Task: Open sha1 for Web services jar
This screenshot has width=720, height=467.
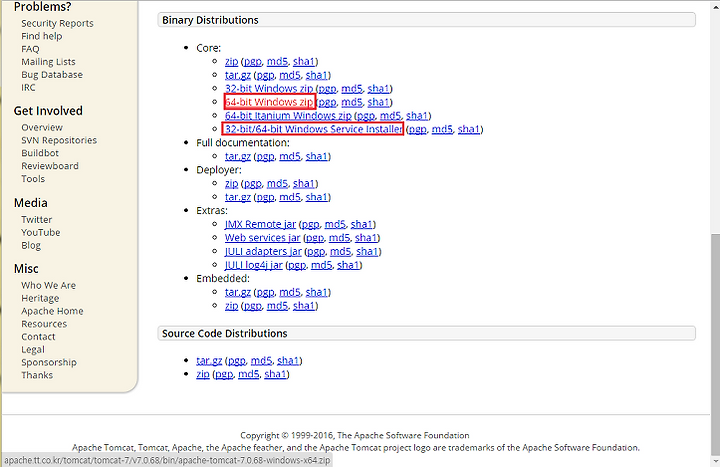Action: (366, 237)
